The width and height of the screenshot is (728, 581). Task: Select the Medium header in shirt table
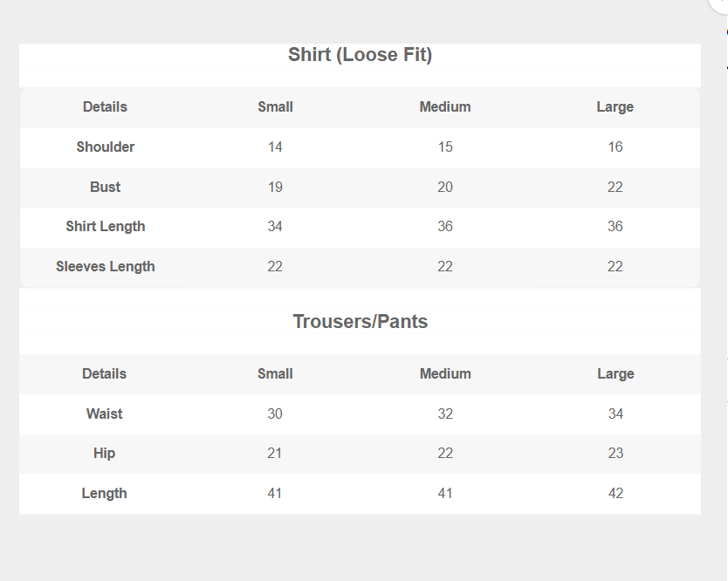click(x=445, y=107)
